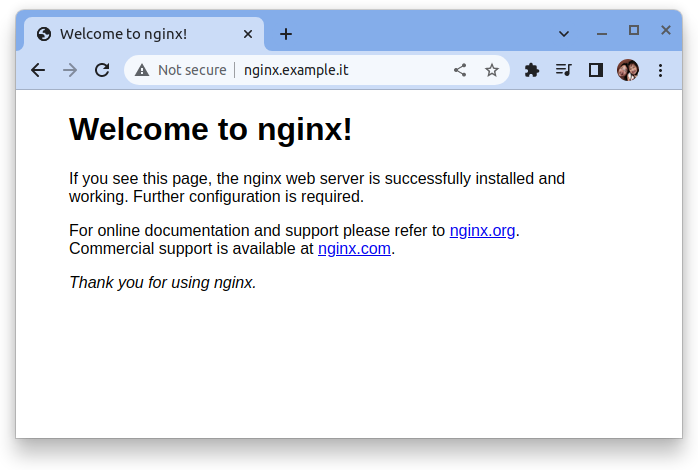Follow the nginx.org link

tap(482, 231)
